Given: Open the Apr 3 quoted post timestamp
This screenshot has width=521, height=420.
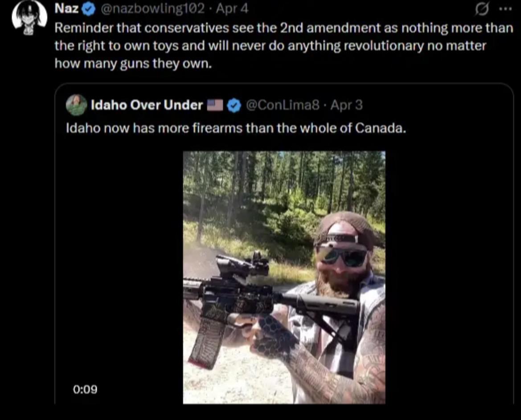Looking at the screenshot, I should (x=346, y=105).
